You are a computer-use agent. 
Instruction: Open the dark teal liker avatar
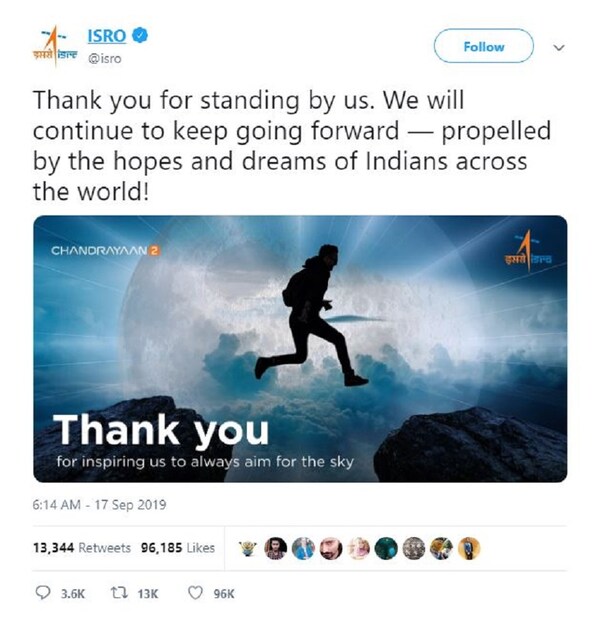pos(386,548)
